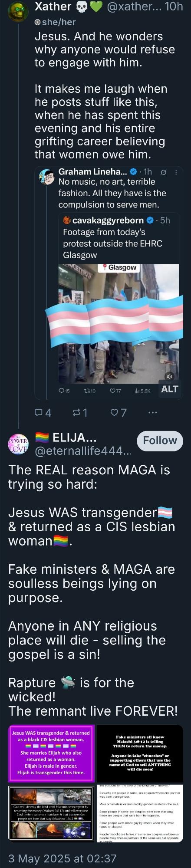Screen dimensions: 191x868
Task: Click Graham Linehan's avatar in quoted post
Action: (x=47, y=177)
